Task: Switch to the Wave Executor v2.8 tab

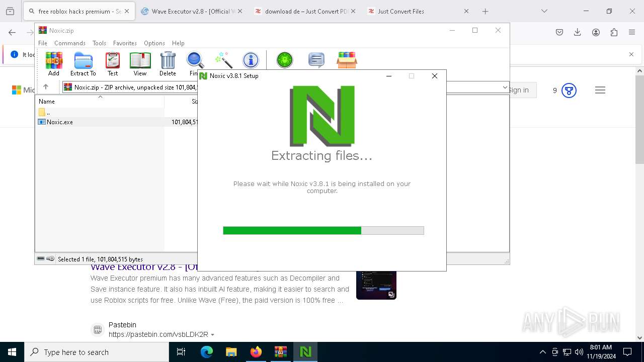Action: click(192, 11)
